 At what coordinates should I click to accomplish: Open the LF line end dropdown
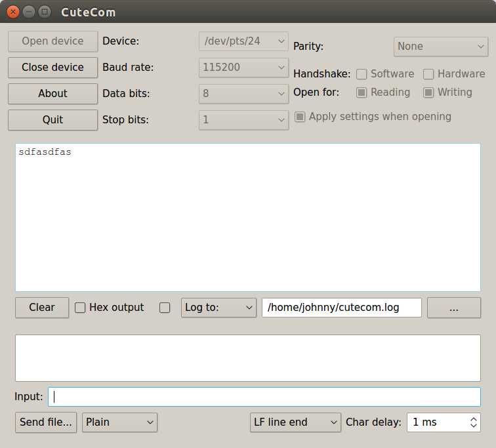pyautogui.click(x=295, y=422)
